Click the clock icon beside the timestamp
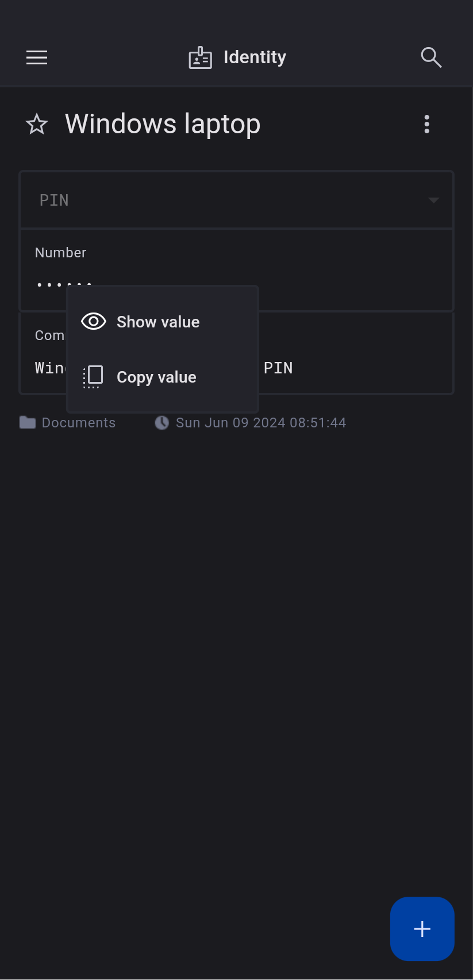Screen dimensions: 473x980 click(162, 423)
